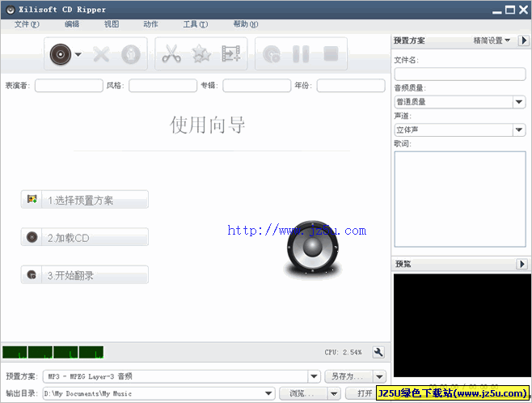The width and height of the screenshot is (532, 403).
Task: Open the 精简设置 dropdown
Action: [x=492, y=40]
